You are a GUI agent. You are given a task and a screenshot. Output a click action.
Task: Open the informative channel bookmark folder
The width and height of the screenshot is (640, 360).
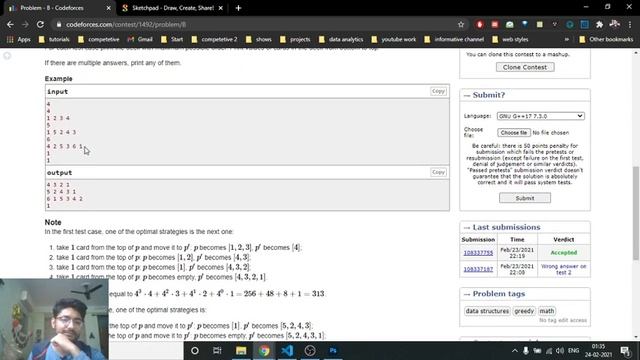[454, 39]
